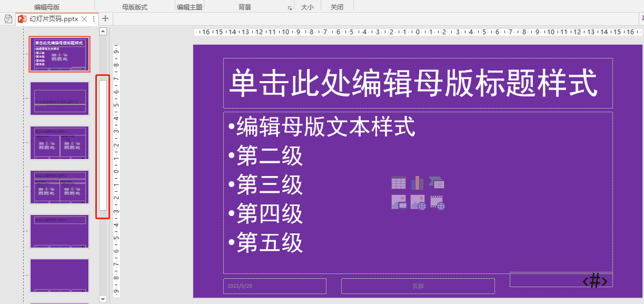Click the document icon left of the file tab
This screenshot has width=644, height=304.
(8, 19)
